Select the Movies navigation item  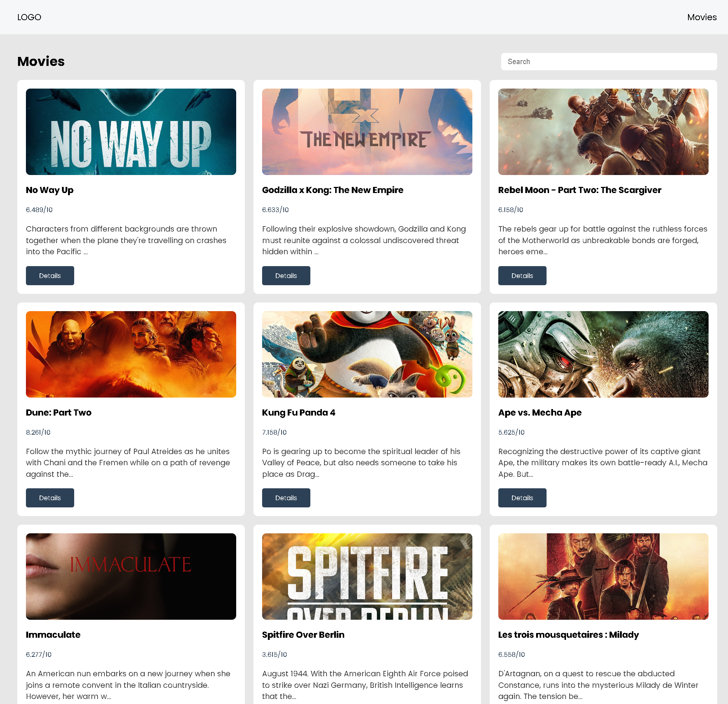[x=702, y=17]
